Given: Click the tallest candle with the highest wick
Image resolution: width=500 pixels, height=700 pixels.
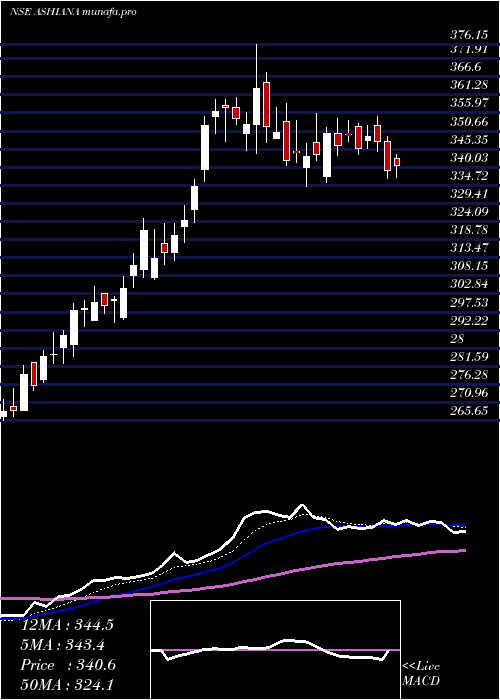Looking at the screenshot, I should [x=256, y=106].
